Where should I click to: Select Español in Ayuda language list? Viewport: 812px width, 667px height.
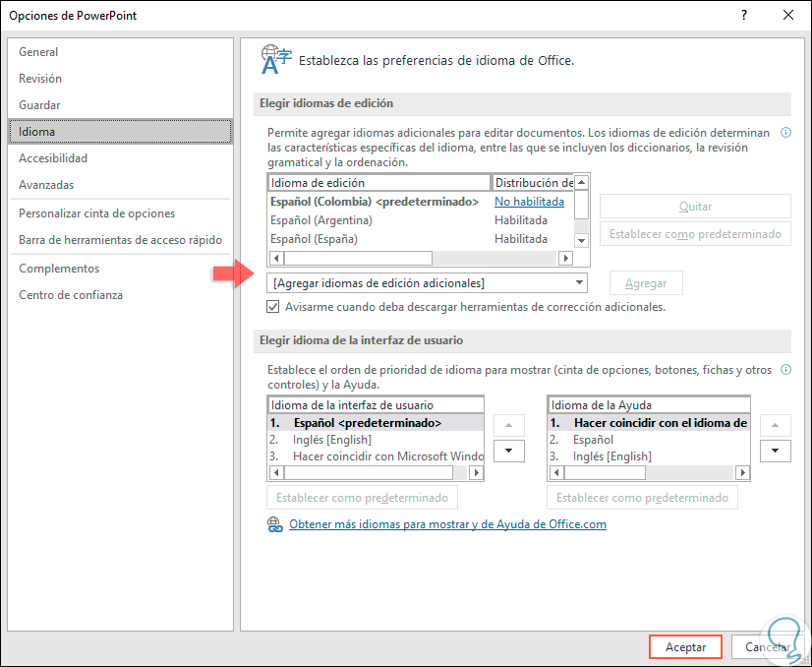click(x=649, y=440)
